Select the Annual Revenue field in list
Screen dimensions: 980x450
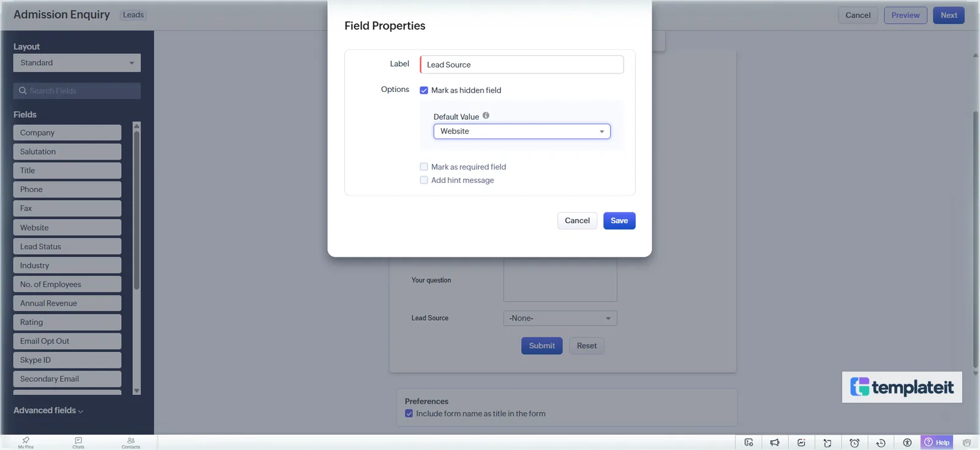(x=67, y=303)
